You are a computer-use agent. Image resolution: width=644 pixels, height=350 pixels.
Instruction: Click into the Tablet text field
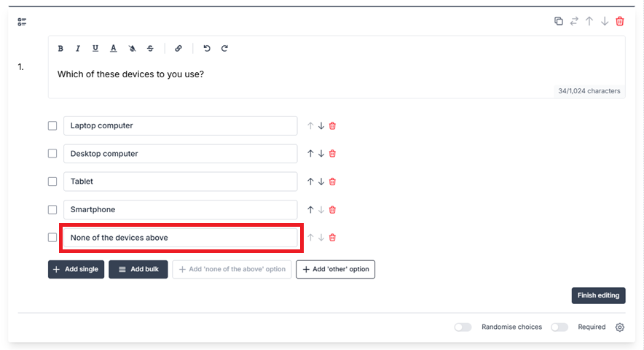pyautogui.click(x=180, y=182)
